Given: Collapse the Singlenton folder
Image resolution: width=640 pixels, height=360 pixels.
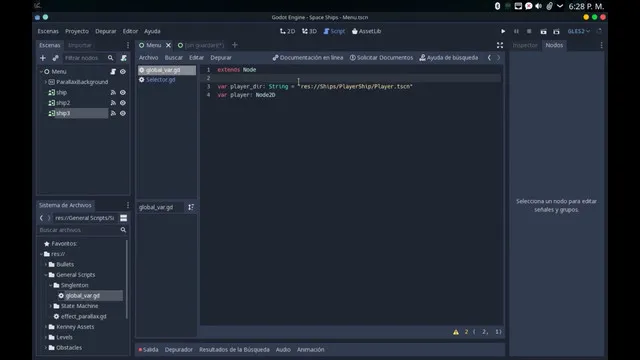Looking at the screenshot, I should (x=51, y=285).
